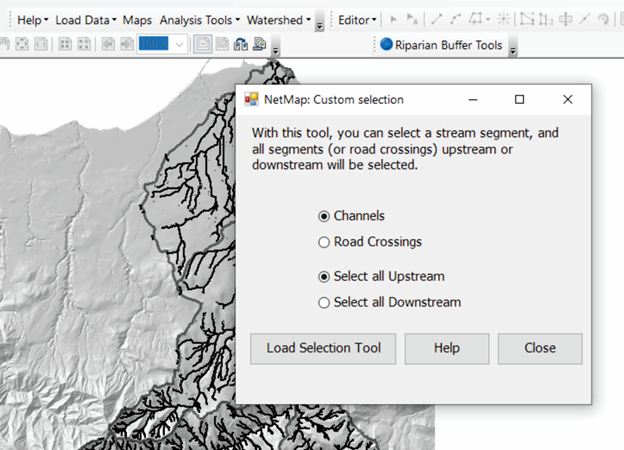Click the Point tool icon

pos(503,19)
